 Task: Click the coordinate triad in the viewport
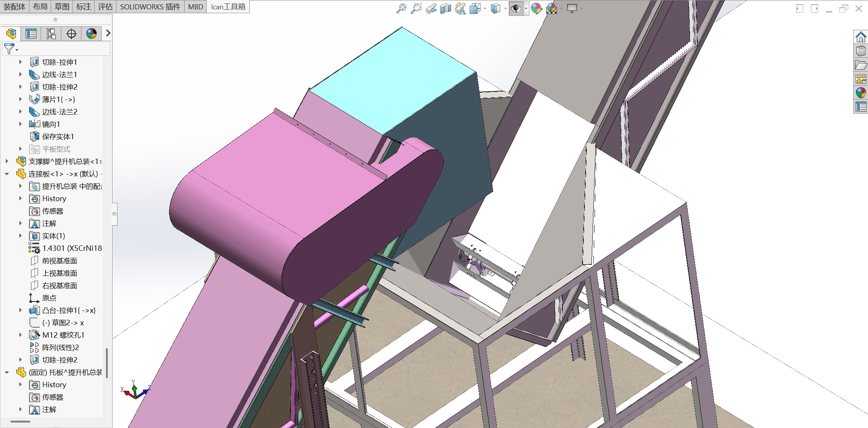[x=135, y=390]
